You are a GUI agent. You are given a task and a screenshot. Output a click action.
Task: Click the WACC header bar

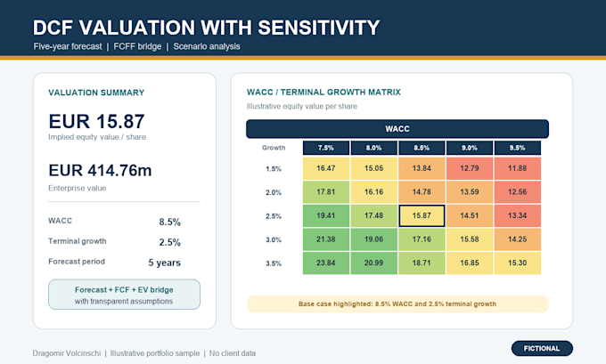point(397,129)
